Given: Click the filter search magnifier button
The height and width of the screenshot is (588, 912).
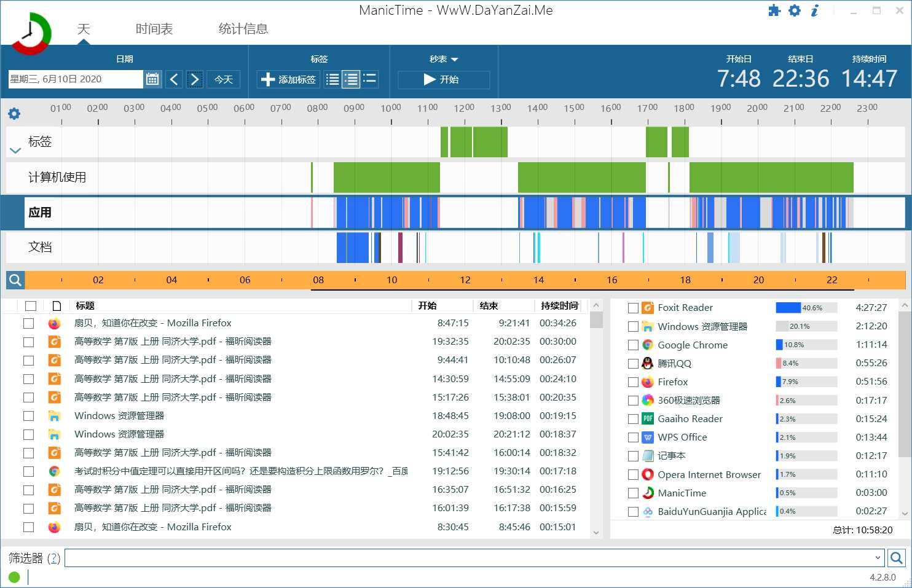Looking at the screenshot, I should pyautogui.click(x=897, y=558).
